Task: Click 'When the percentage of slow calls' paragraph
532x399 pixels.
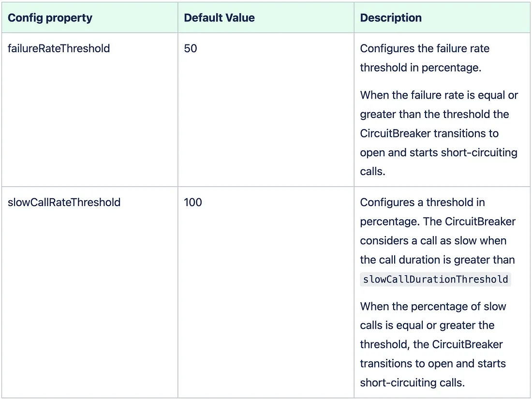Action: click(433, 344)
